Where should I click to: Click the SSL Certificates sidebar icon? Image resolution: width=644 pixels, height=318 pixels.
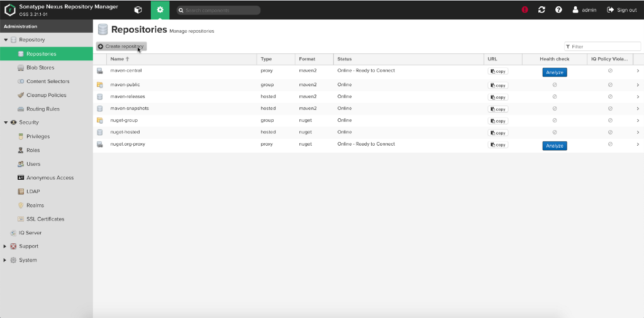click(21, 219)
